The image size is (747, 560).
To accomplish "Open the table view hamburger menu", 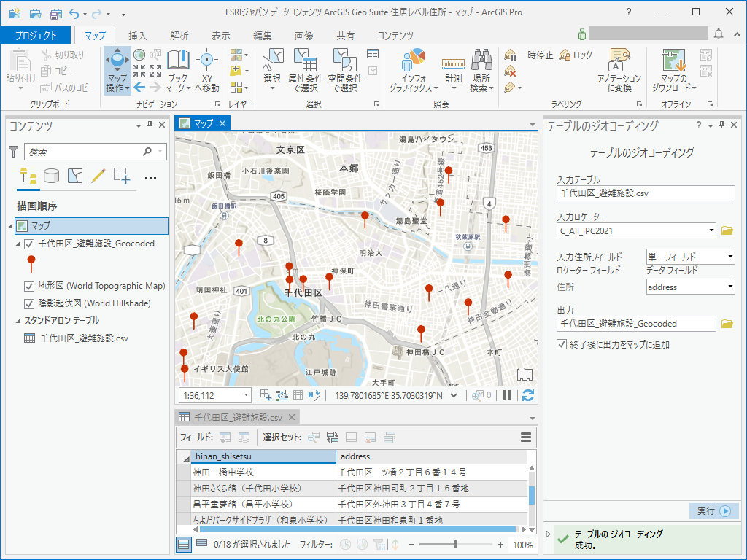I will coord(526,437).
